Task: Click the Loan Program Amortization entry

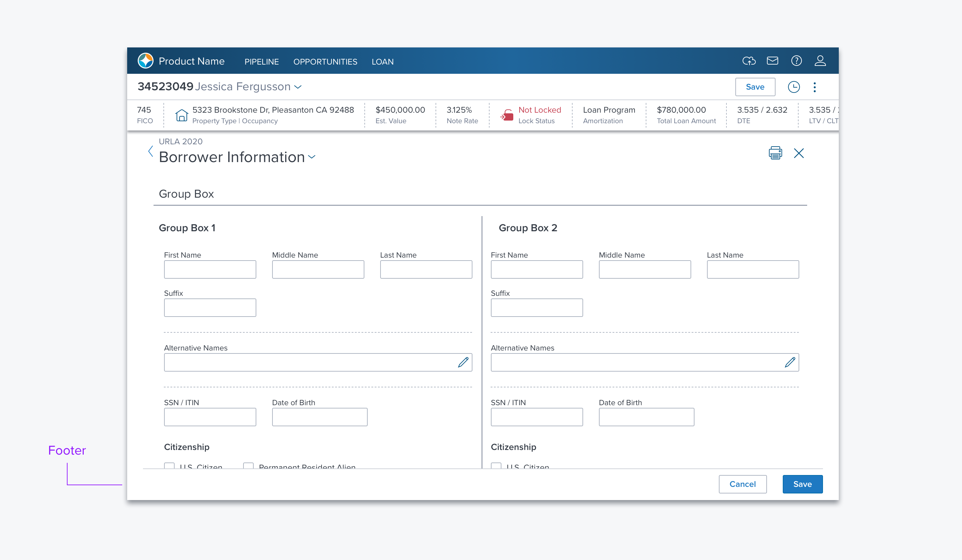Action: click(x=609, y=115)
